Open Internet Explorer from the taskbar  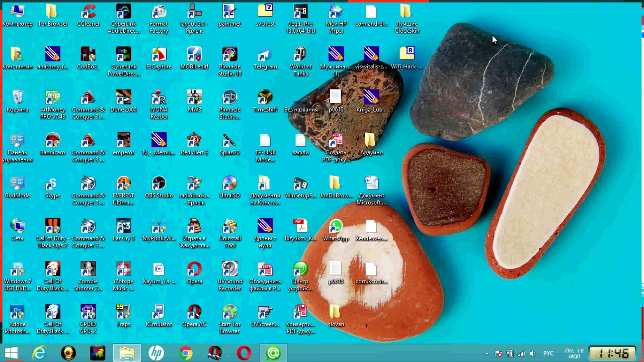coord(39,353)
